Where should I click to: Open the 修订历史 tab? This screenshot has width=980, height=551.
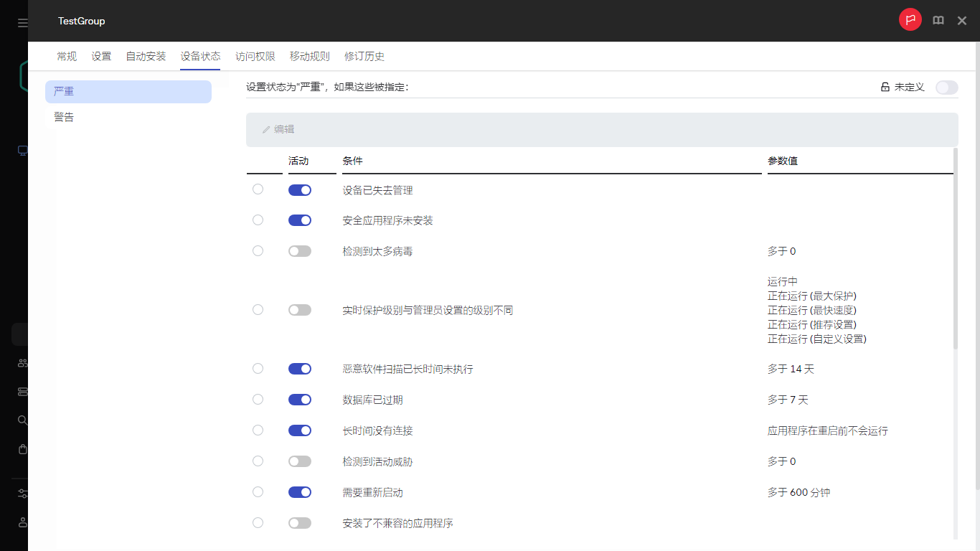click(x=364, y=56)
